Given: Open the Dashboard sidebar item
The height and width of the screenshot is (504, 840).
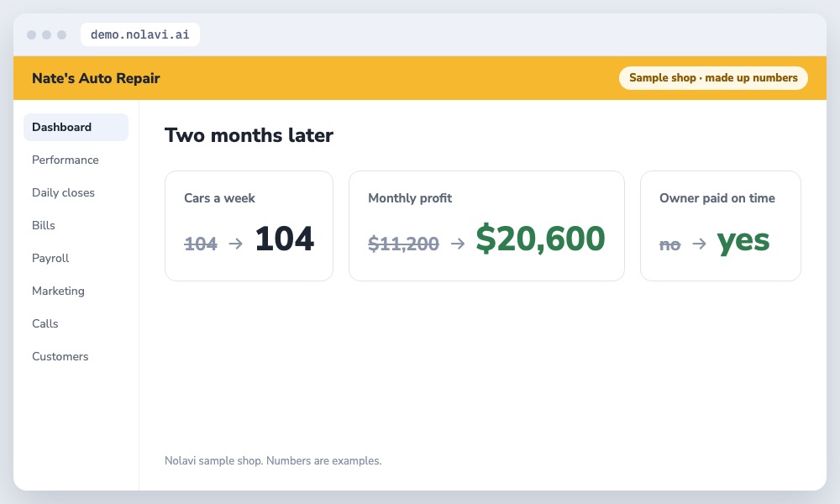Looking at the screenshot, I should coord(76,127).
